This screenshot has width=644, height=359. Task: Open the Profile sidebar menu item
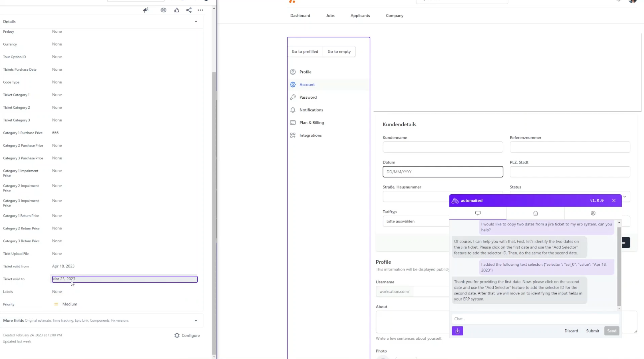pyautogui.click(x=328, y=72)
